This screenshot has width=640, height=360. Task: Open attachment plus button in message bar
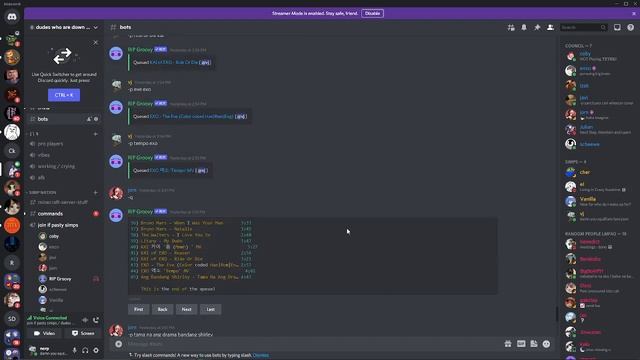(x=118, y=344)
